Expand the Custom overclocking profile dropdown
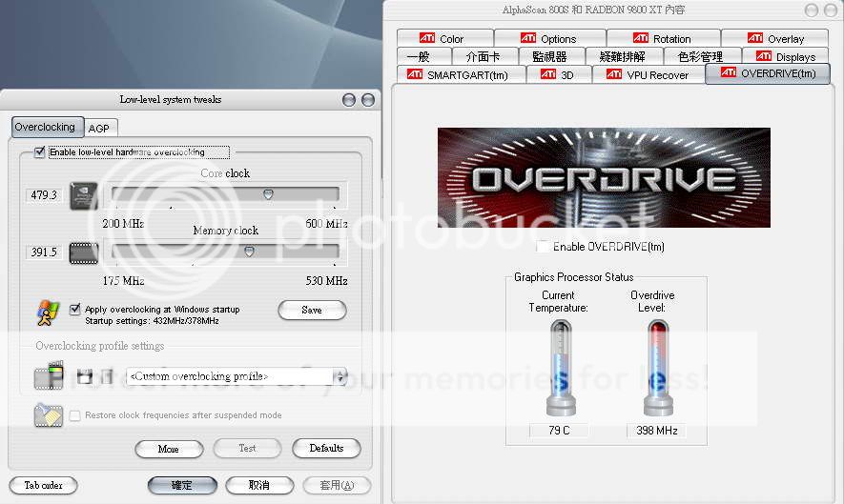 point(340,376)
